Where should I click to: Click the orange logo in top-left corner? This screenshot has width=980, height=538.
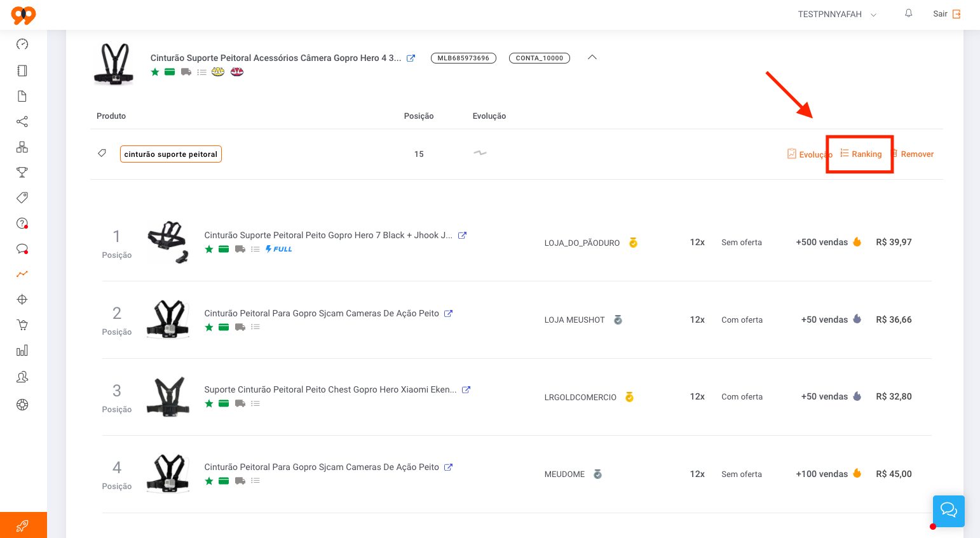[24, 15]
